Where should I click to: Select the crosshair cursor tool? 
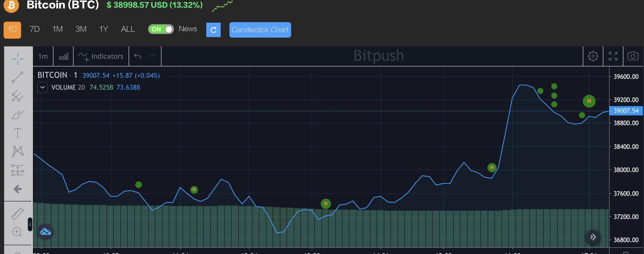(17, 59)
